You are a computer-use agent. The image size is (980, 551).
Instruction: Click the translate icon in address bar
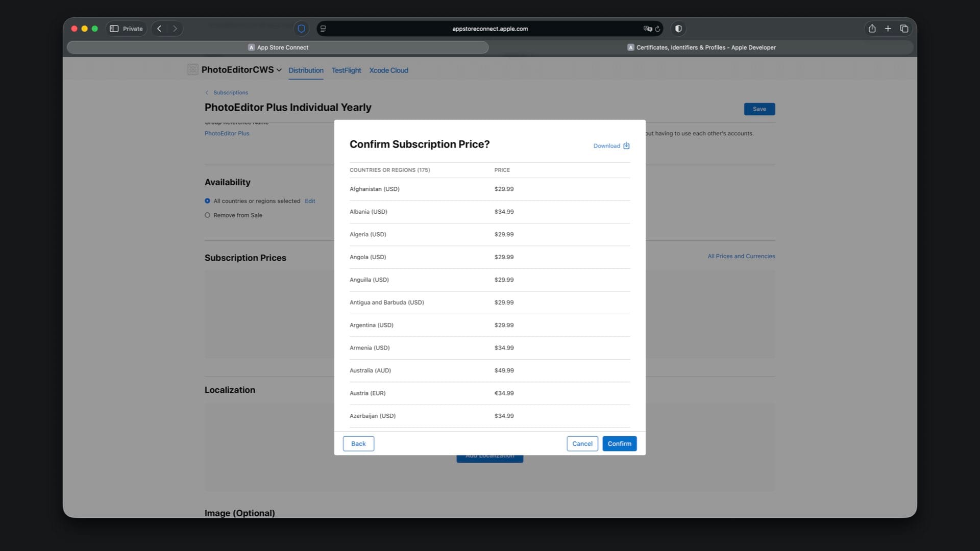point(647,29)
